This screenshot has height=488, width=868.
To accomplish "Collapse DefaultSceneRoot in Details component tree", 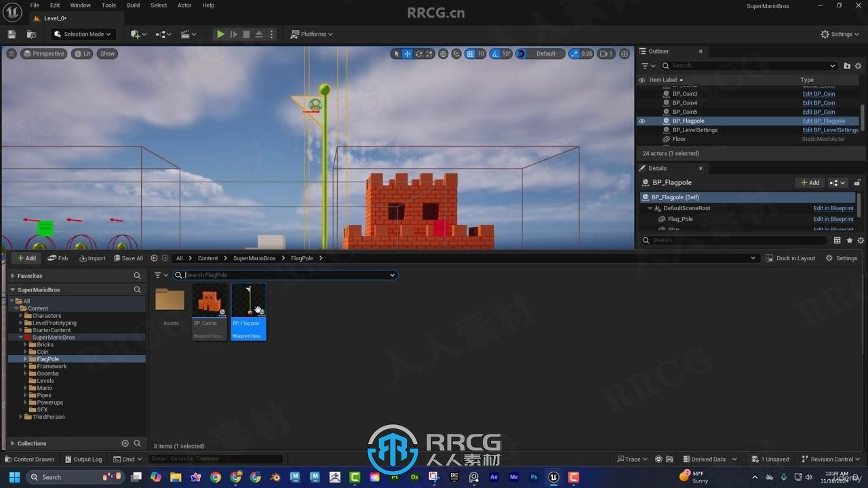I will pyautogui.click(x=650, y=208).
